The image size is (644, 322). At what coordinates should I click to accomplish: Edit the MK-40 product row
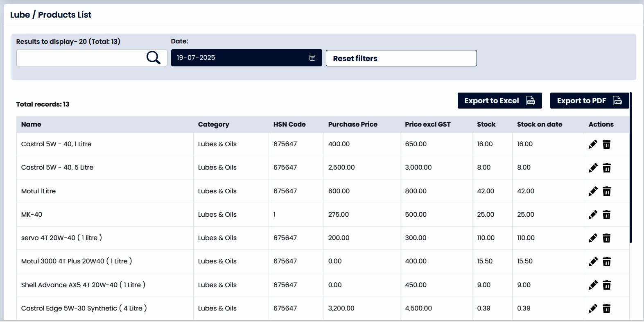click(x=593, y=215)
